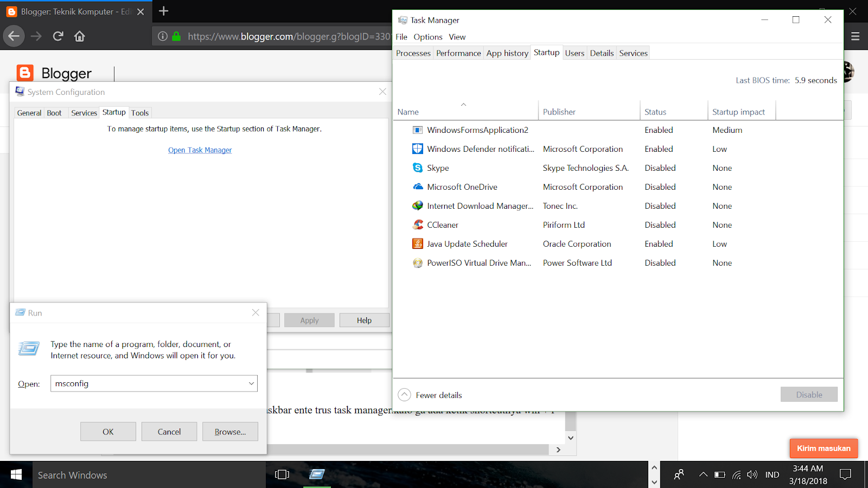Select the Java Update Scheduler icon
868x488 pixels.
[x=417, y=243]
